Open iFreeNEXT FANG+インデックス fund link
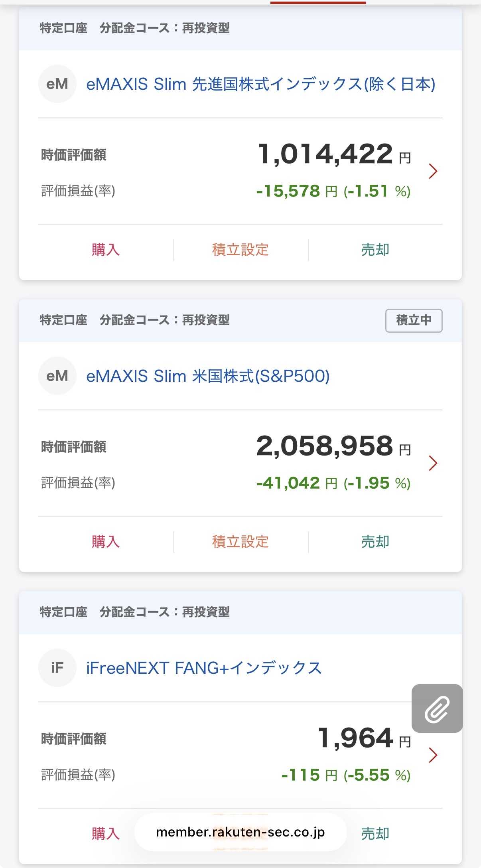Image resolution: width=481 pixels, height=868 pixels. pos(204,668)
